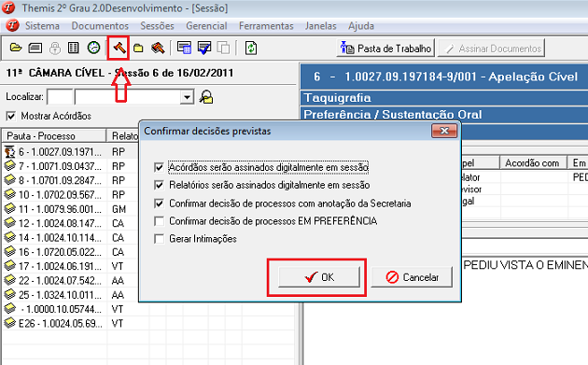Click the green refresh document icon
The width and height of the screenshot is (588, 365).
click(x=251, y=48)
